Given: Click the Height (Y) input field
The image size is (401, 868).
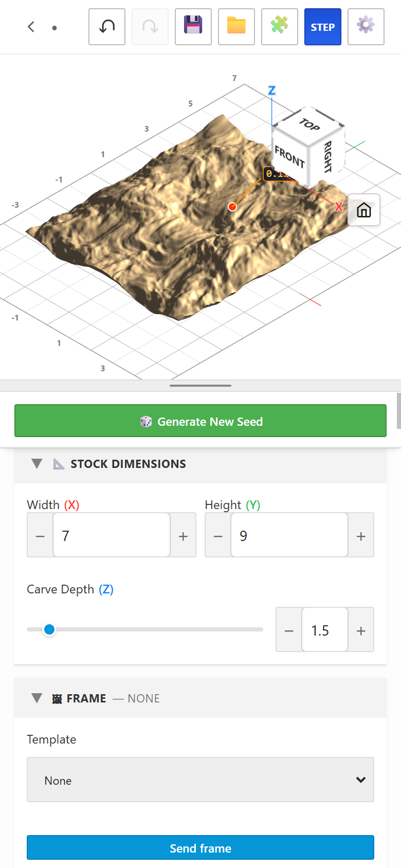Looking at the screenshot, I should (289, 535).
